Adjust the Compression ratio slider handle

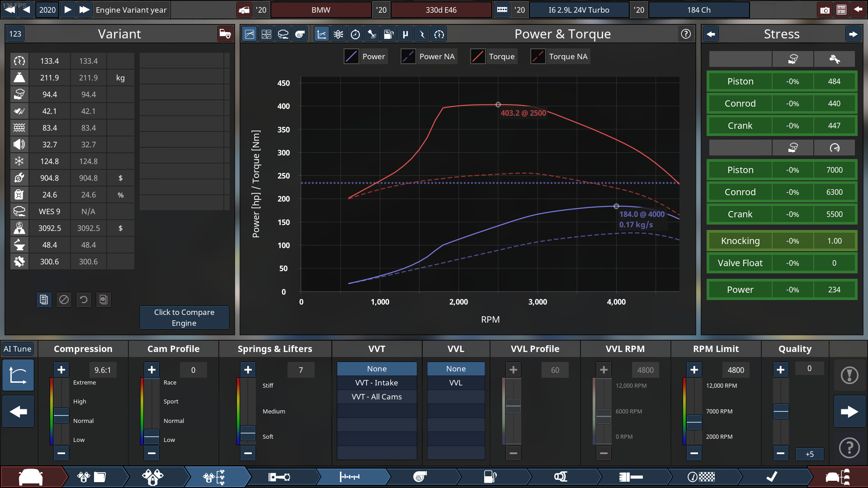pos(61,415)
